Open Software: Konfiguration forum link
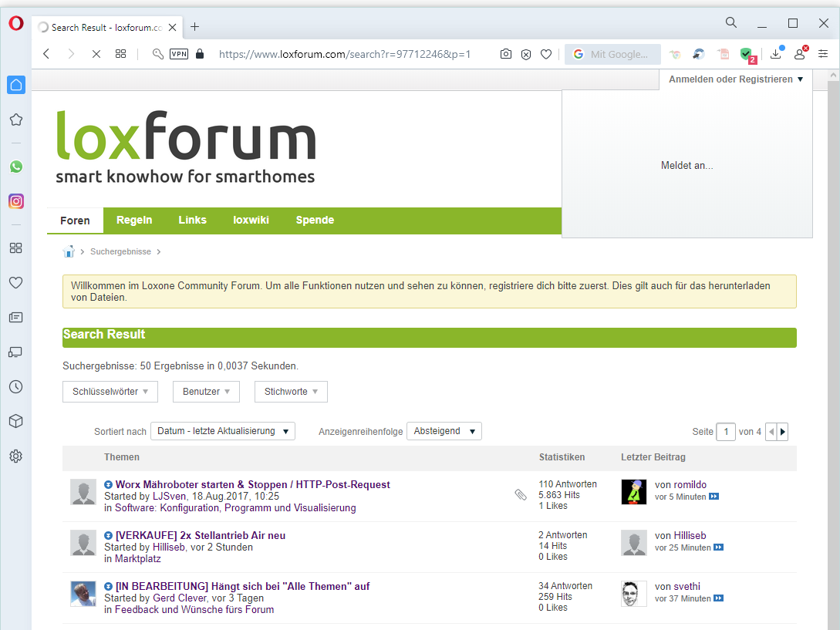Image resolution: width=840 pixels, height=630 pixels. 235,508
